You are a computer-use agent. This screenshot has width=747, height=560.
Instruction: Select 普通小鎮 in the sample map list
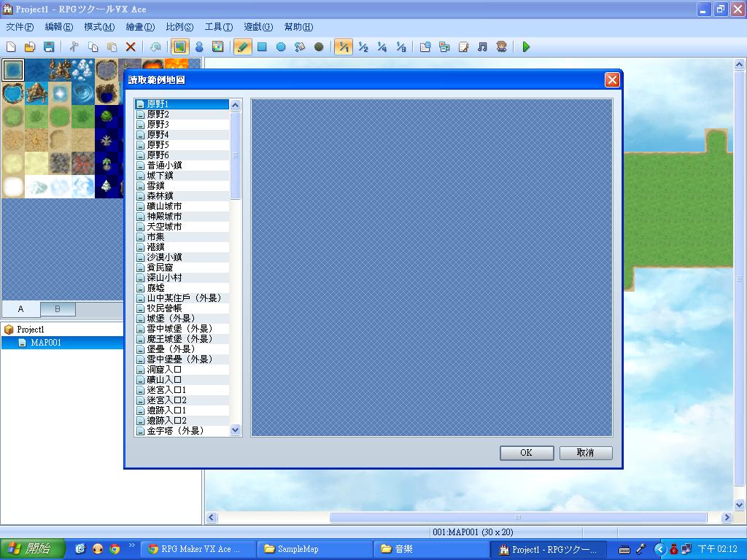coord(182,166)
